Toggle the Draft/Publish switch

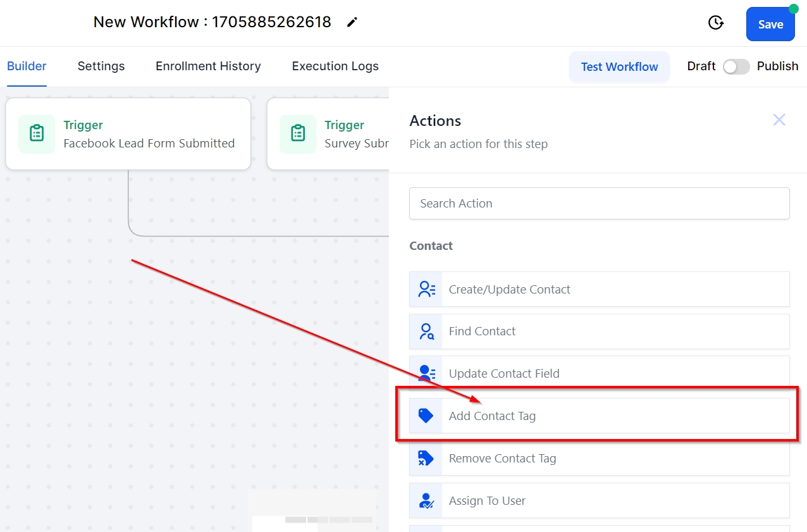736,66
